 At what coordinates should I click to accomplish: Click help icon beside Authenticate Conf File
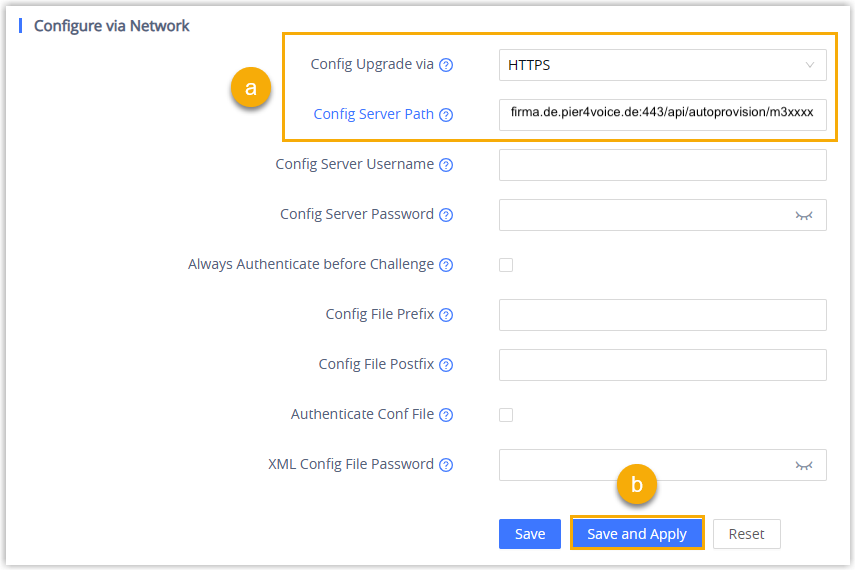click(446, 415)
